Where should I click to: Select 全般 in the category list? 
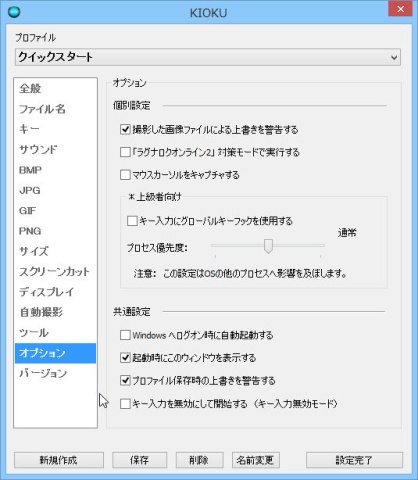55,89
